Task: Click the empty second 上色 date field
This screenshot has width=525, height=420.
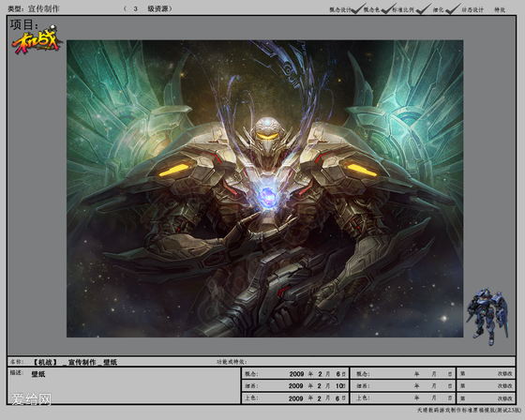Action: click(x=403, y=398)
